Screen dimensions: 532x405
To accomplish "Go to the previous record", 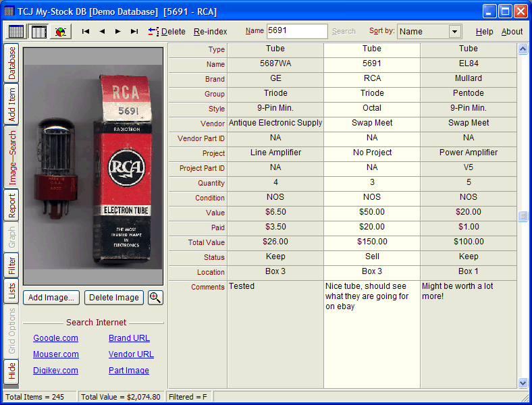I will (x=102, y=32).
